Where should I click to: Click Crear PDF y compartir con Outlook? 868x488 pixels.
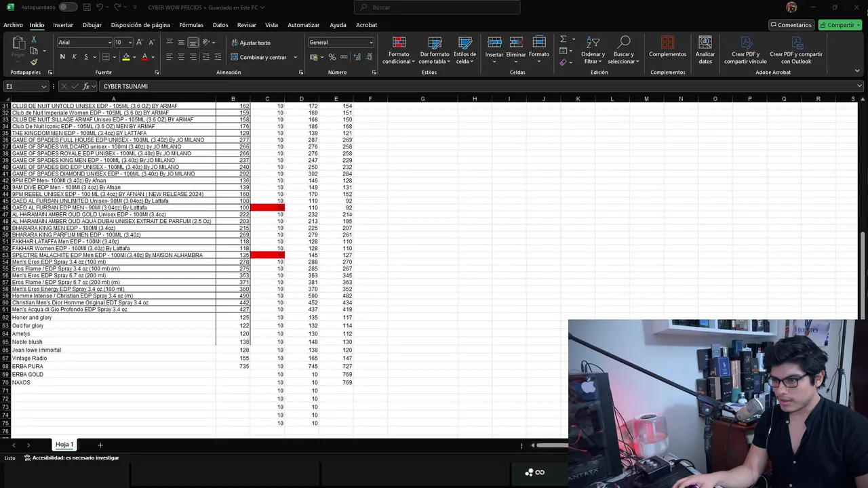(x=796, y=50)
